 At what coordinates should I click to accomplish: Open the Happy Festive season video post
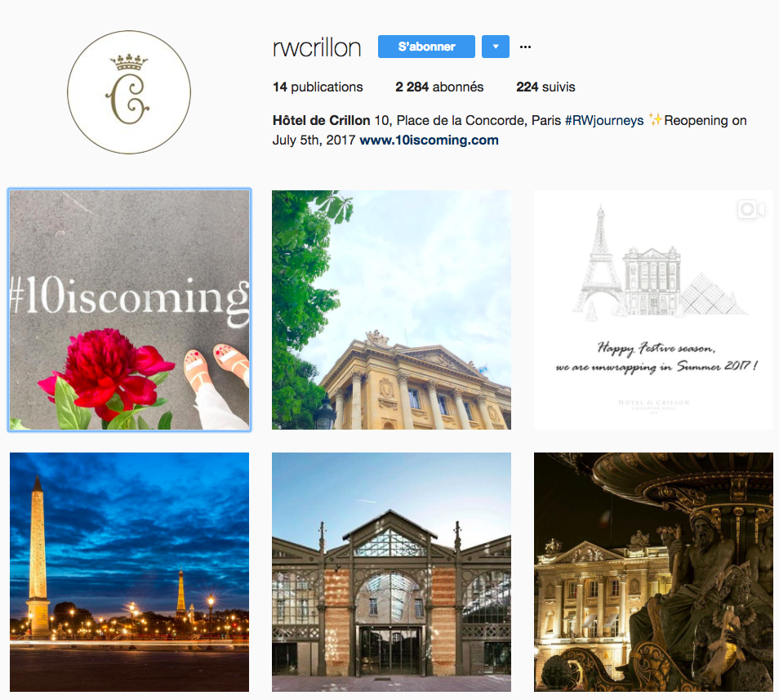653,310
